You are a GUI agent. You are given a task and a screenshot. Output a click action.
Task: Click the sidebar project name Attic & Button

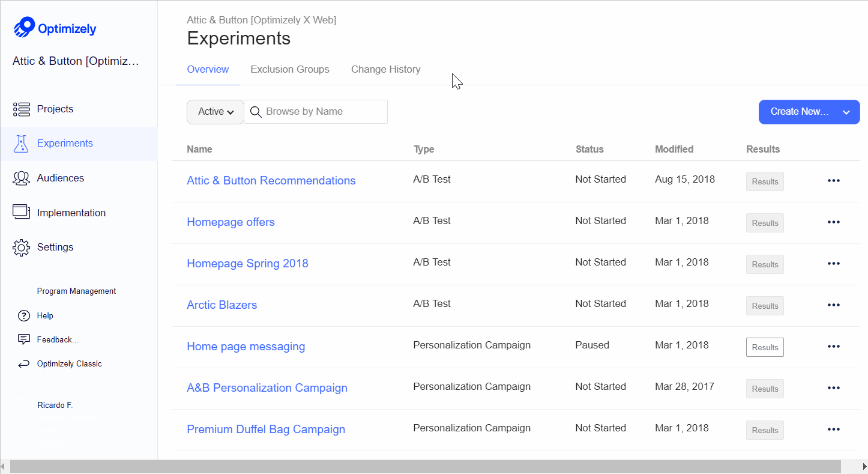point(76,61)
